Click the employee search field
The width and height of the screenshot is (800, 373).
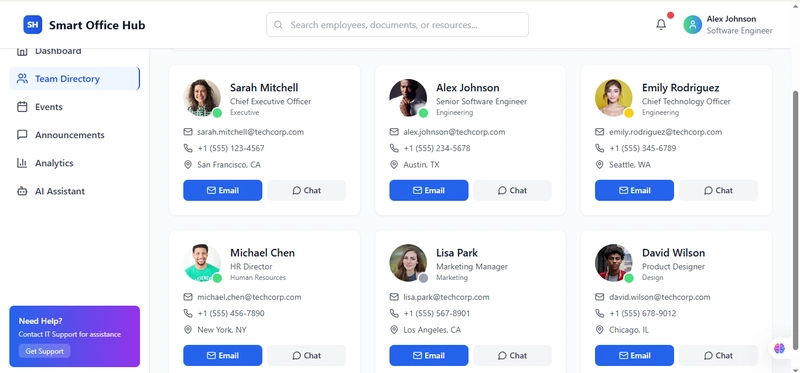[397, 24]
